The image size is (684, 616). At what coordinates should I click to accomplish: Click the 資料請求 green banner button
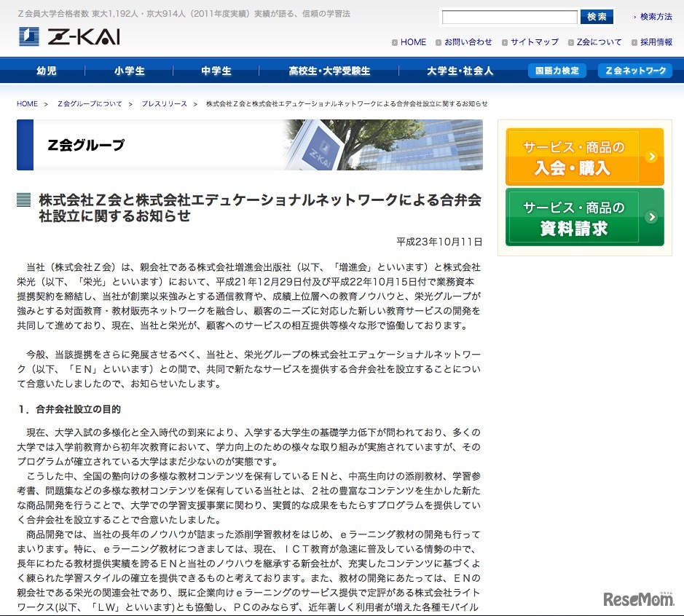pyautogui.click(x=584, y=217)
